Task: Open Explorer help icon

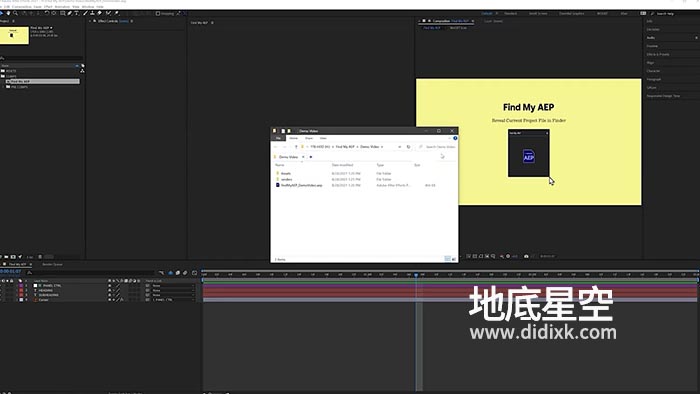Action: coord(455,138)
